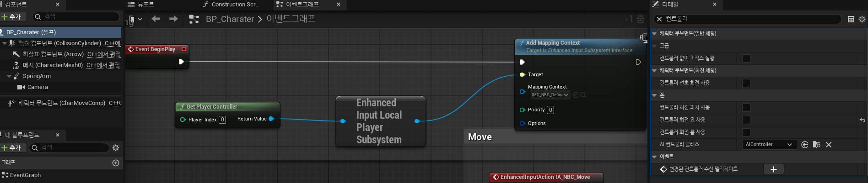The width and height of the screenshot is (868, 183).
Task: Collapse 캐릭터 무브먼트(회전 세팅) category
Action: click(x=654, y=71)
